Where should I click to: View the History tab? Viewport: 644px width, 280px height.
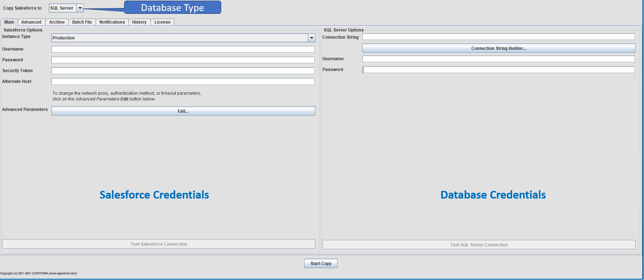pyautogui.click(x=139, y=22)
